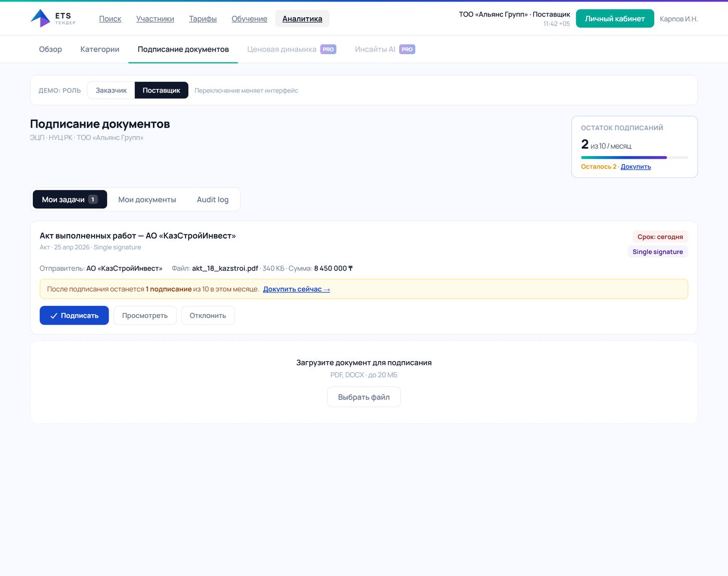Screen dimensions: 728x576
Task: Click the Single signature badge
Action: (x=658, y=252)
